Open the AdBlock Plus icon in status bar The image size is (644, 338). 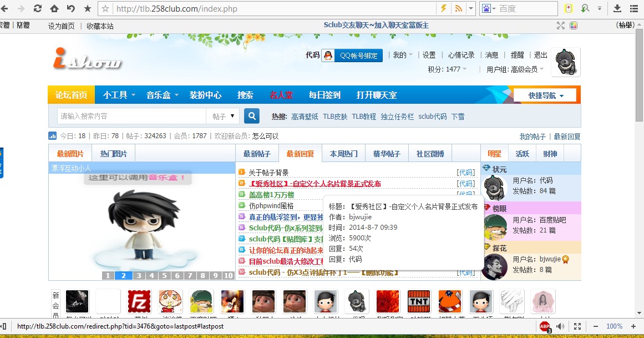pyautogui.click(x=545, y=326)
